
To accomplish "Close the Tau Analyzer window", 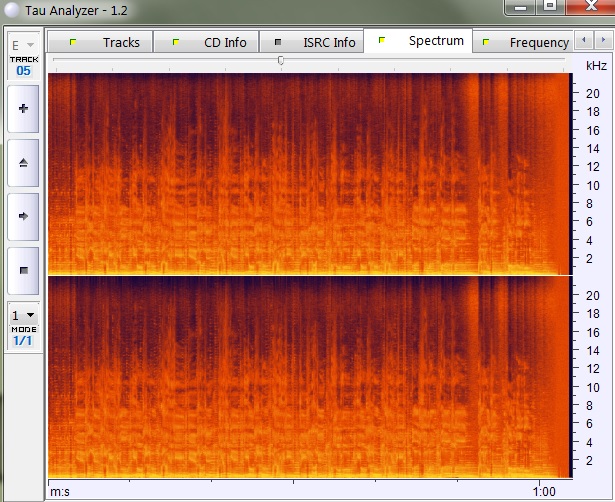I will click(590, 6).
